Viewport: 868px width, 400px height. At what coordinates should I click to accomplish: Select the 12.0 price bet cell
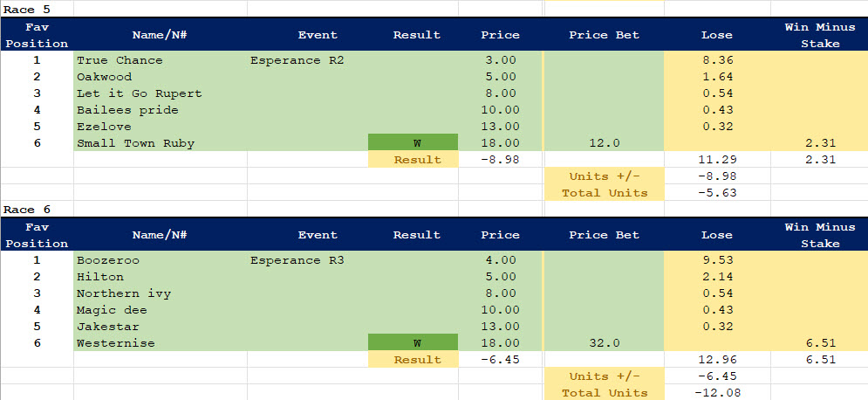click(x=604, y=143)
